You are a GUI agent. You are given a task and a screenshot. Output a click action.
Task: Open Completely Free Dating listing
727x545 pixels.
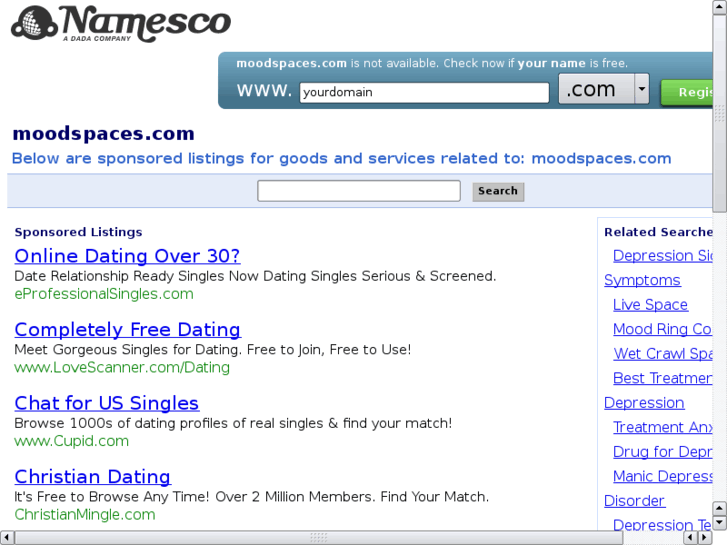pyautogui.click(x=128, y=329)
